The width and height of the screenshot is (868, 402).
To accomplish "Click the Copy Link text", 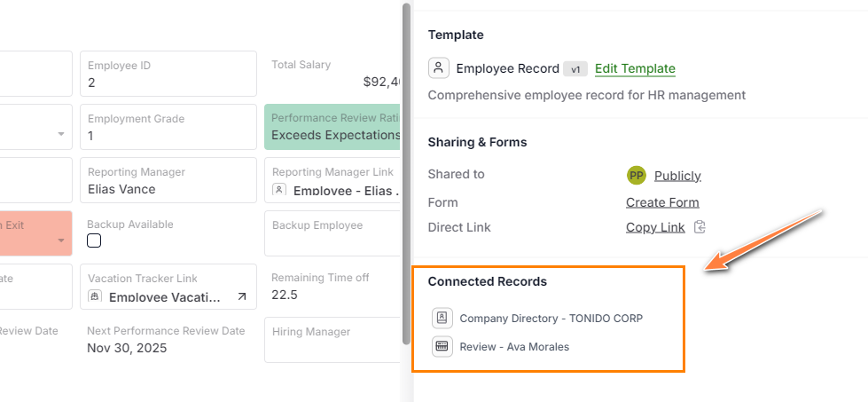I will (655, 227).
